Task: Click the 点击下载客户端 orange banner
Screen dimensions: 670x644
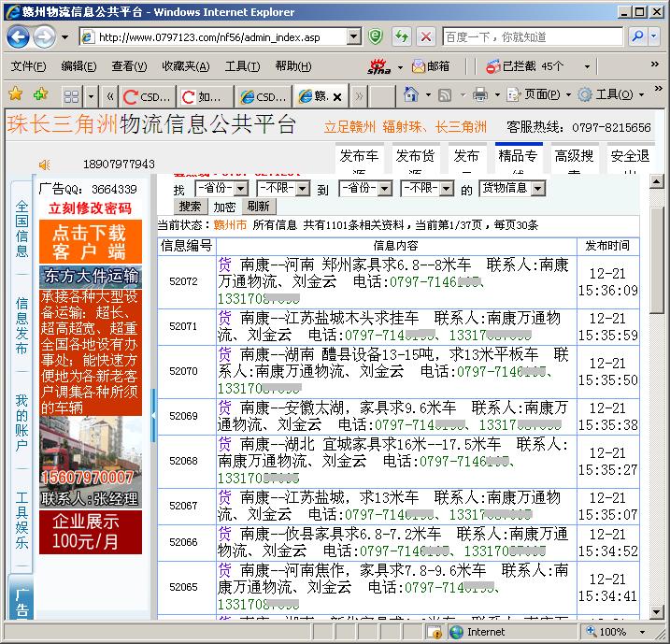Action: click(x=91, y=242)
